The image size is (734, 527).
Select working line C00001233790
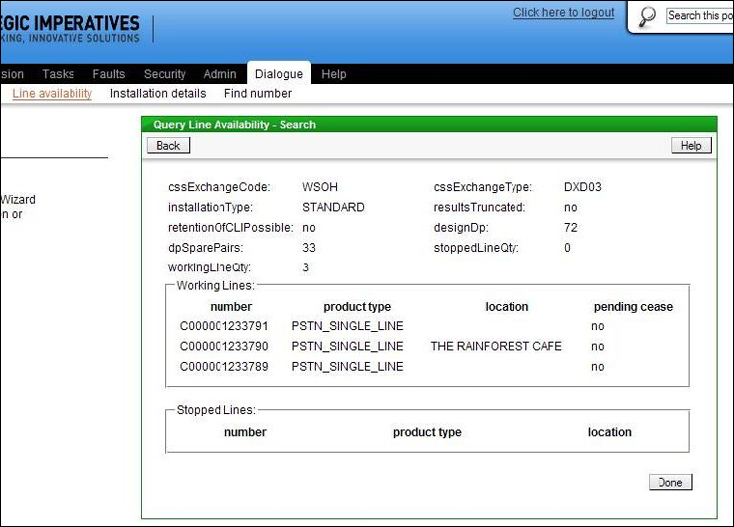224,346
